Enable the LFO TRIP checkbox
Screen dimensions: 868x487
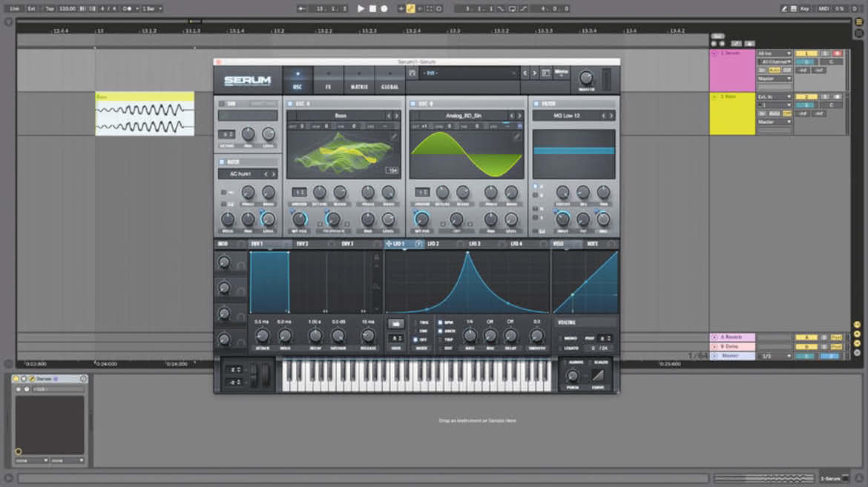pyautogui.click(x=441, y=339)
